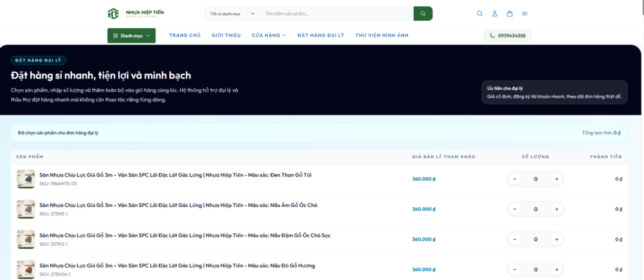This screenshot has height=280, width=644.
Task: Click quantity field of 'Nâu Ấm Gỗ Óc Chó' row
Action: [536, 209]
